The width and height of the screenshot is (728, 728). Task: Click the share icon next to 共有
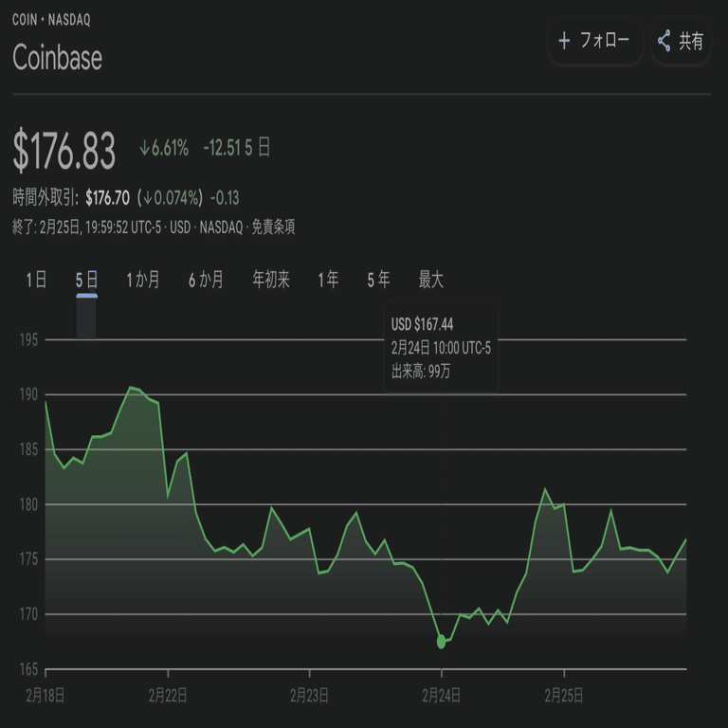(664, 41)
